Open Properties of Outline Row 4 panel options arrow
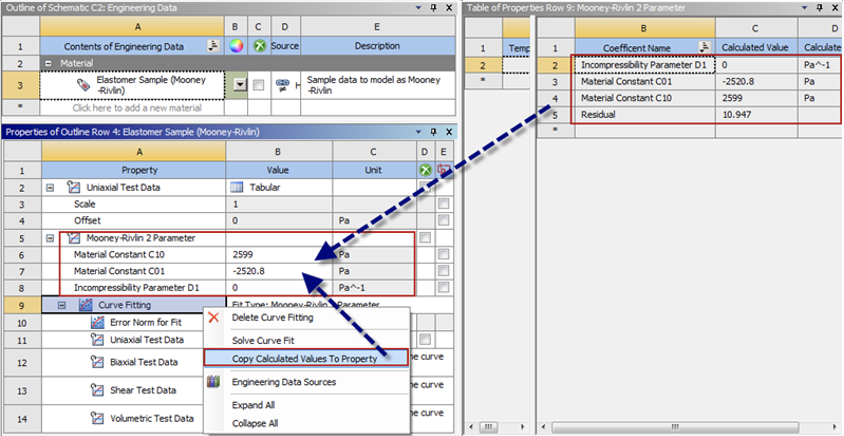The image size is (844, 436). [x=419, y=132]
